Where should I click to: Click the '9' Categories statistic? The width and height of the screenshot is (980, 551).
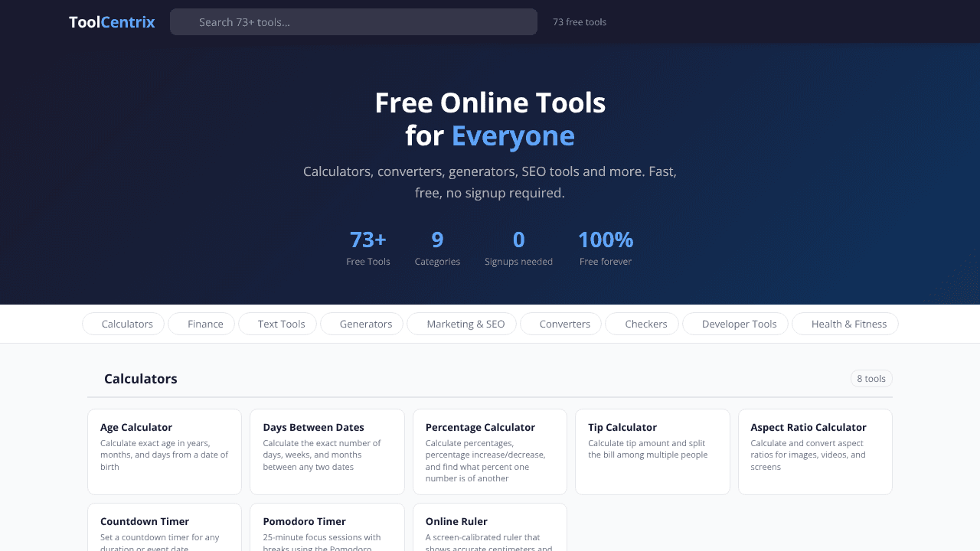coord(437,248)
